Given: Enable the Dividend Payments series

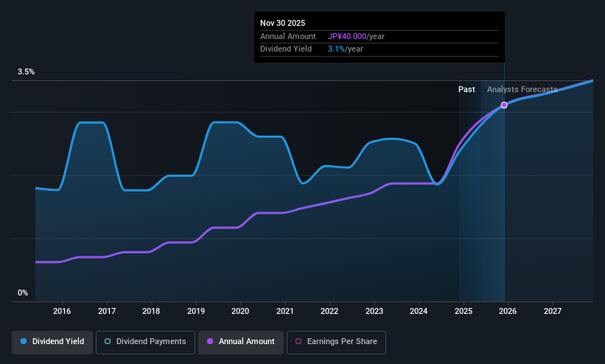Looking at the screenshot, I should [145, 342].
